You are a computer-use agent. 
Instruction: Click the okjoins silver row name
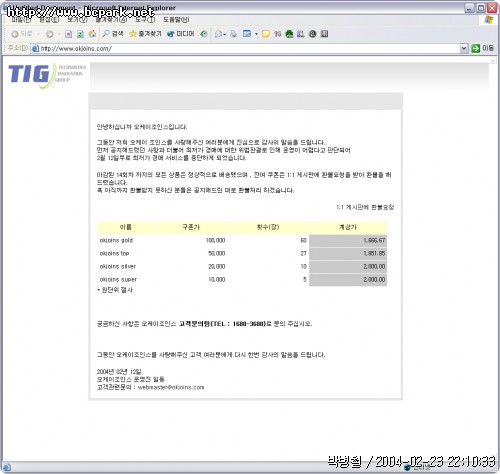[118, 266]
